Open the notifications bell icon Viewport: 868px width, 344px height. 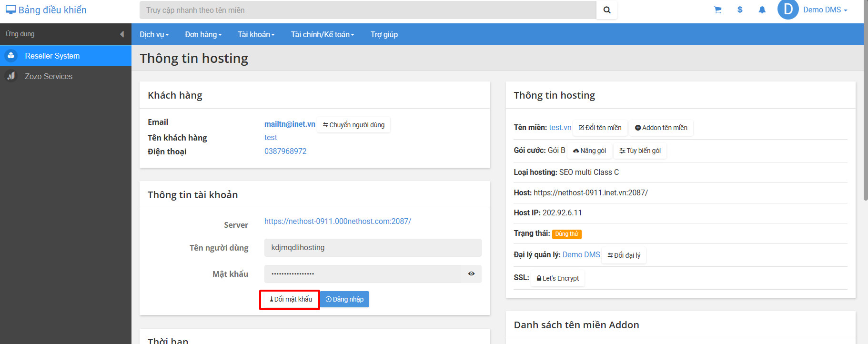pos(762,10)
